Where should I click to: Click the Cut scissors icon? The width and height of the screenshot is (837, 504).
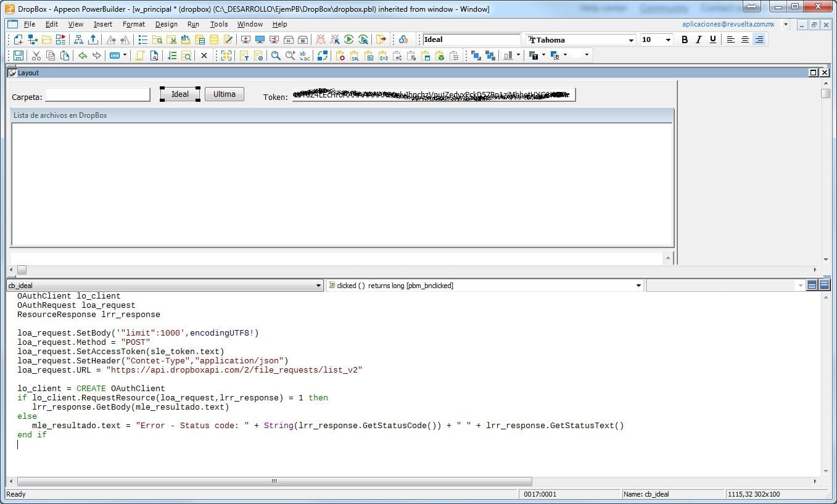36,56
